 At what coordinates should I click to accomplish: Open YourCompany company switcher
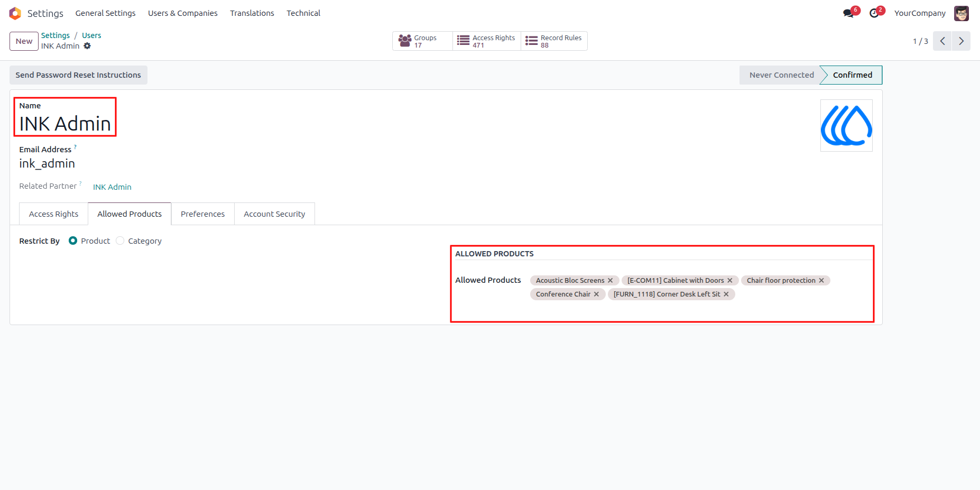[x=920, y=13]
